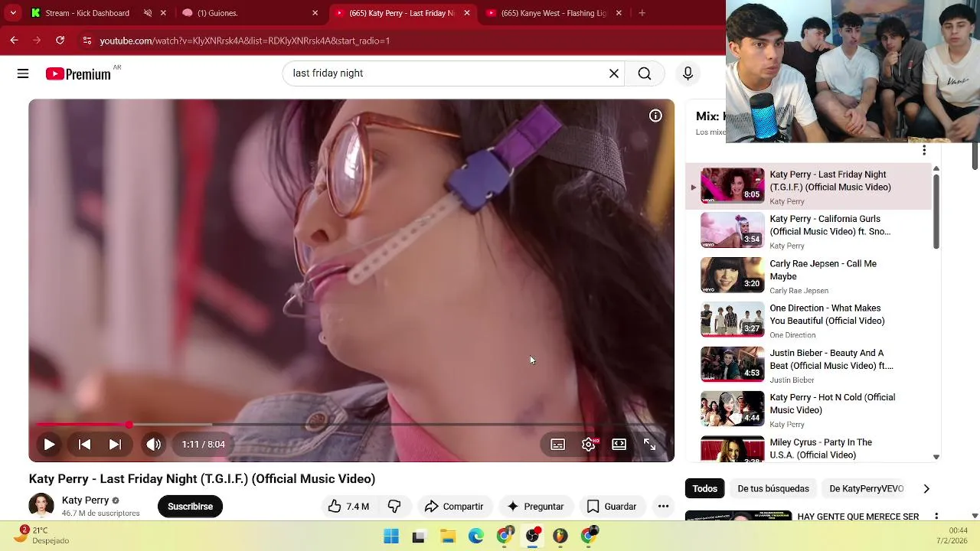The width and height of the screenshot is (980, 551).
Task: Like the video with 7.4 M thumbs-up
Action: [x=348, y=507]
